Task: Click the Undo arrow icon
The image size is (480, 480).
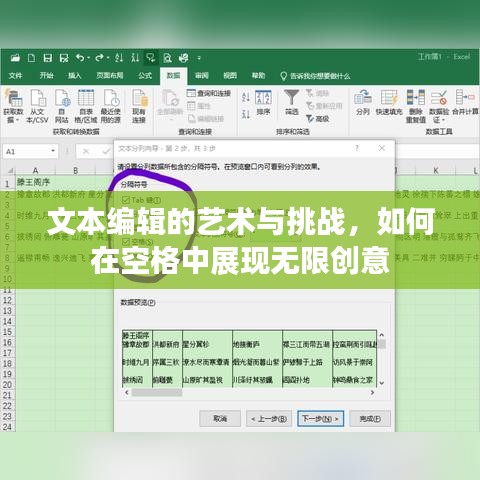Action: (80, 58)
